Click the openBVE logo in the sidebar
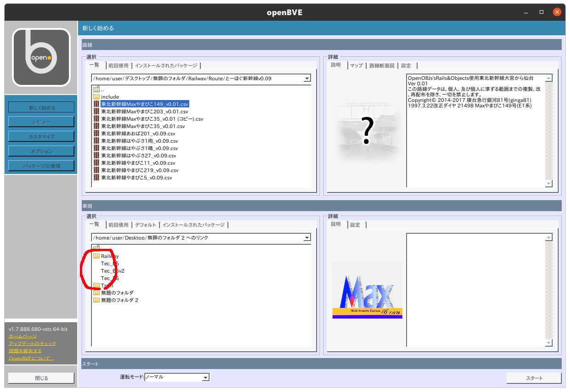570x392 pixels. 41,57
